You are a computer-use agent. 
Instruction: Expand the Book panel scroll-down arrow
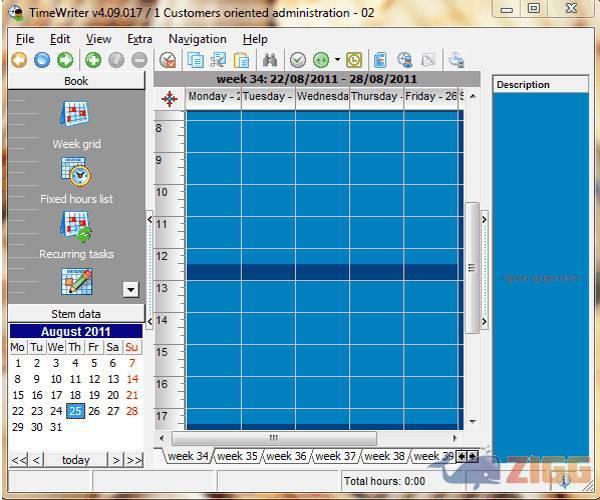130,290
